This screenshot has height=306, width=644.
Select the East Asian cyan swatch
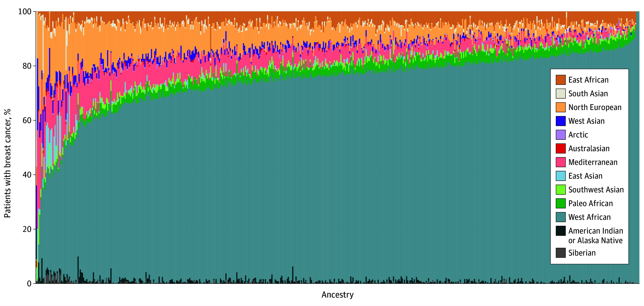tap(560, 176)
